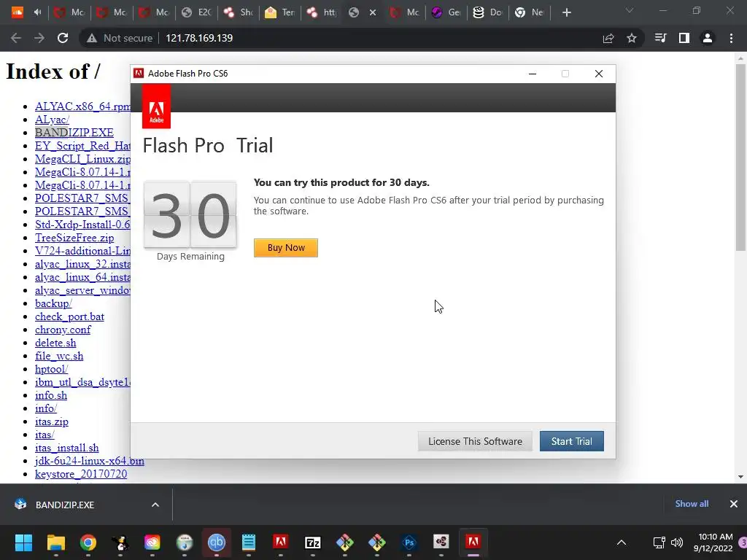Screen dimensions: 747x560
Task: Open the delete.sh link
Action: (x=55, y=343)
